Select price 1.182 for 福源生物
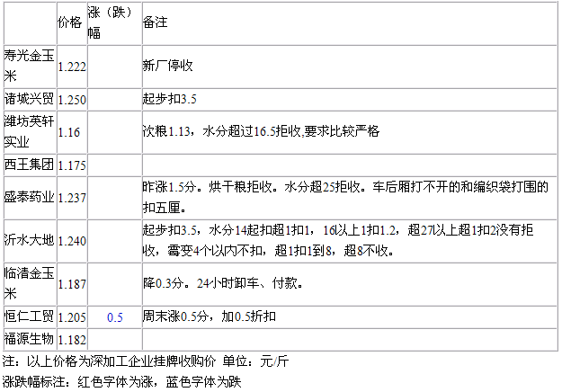This screenshot has height=392, width=562. [72, 340]
